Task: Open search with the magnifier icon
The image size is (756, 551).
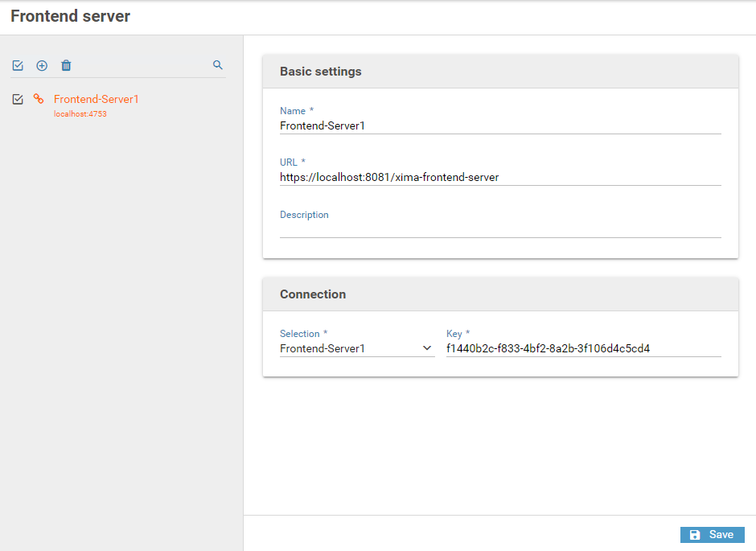Action: [217, 65]
